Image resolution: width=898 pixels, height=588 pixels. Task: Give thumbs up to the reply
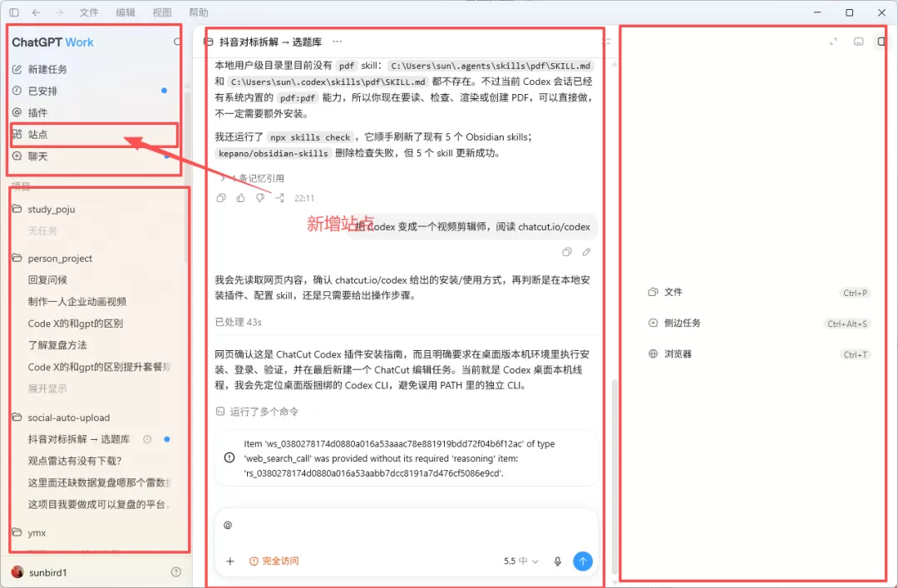point(240,198)
